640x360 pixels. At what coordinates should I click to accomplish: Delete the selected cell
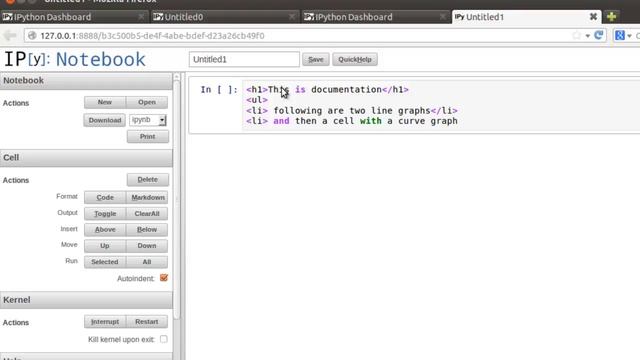click(x=148, y=180)
